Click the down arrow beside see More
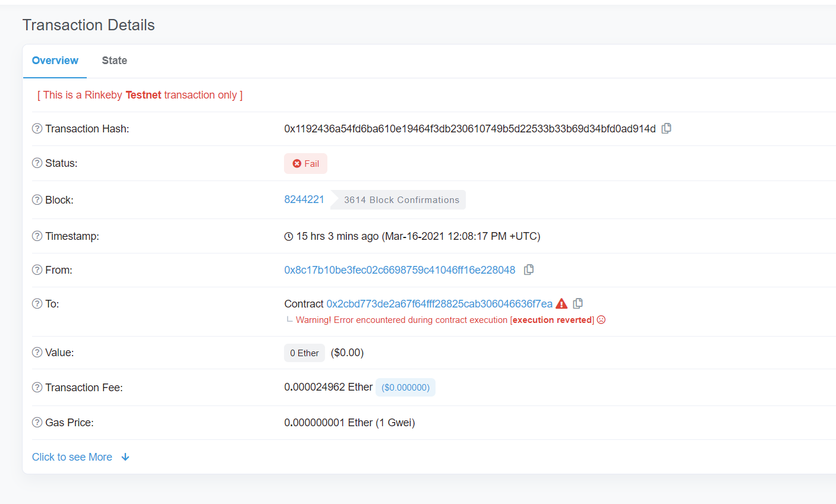836x504 pixels. (x=125, y=457)
